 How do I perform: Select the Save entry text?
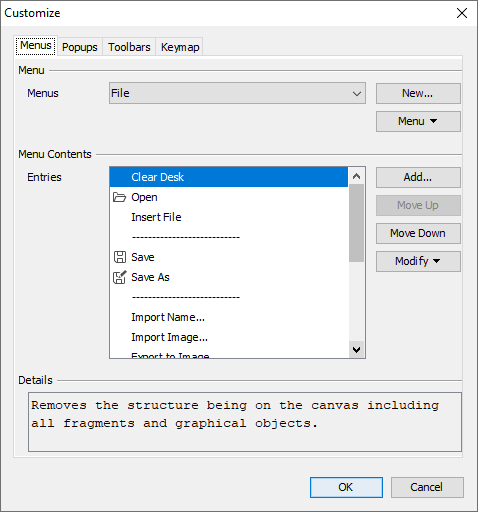coord(143,257)
